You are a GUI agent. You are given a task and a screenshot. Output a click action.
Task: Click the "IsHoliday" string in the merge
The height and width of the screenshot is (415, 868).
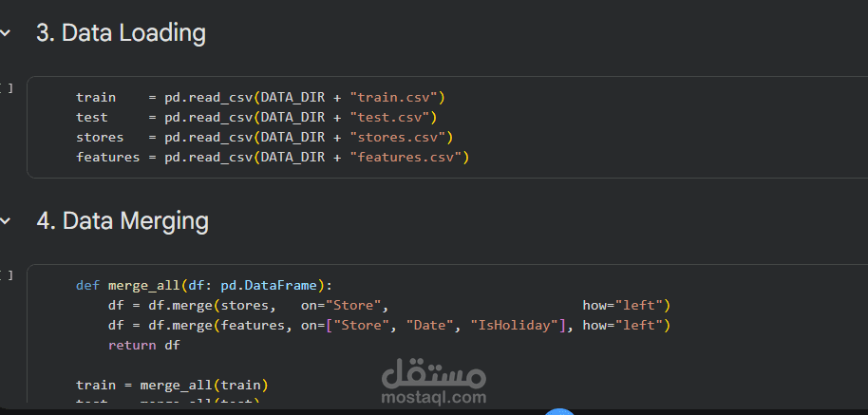pos(514,326)
